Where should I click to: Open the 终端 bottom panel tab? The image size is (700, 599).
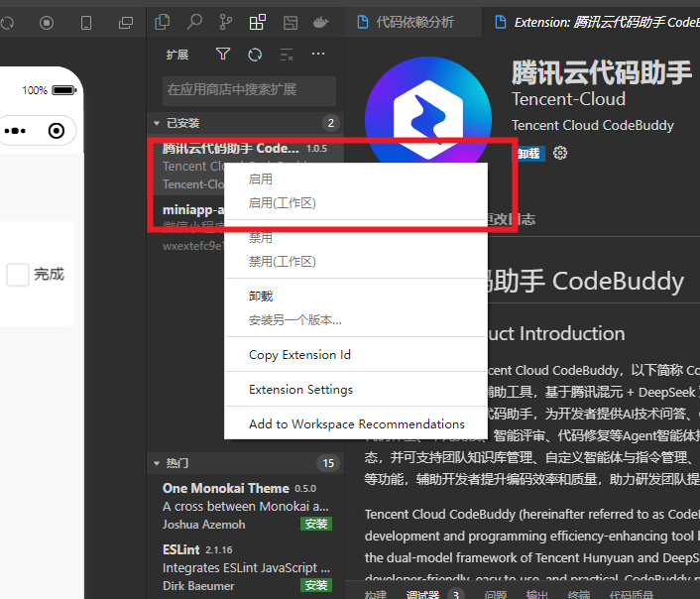pyautogui.click(x=579, y=594)
